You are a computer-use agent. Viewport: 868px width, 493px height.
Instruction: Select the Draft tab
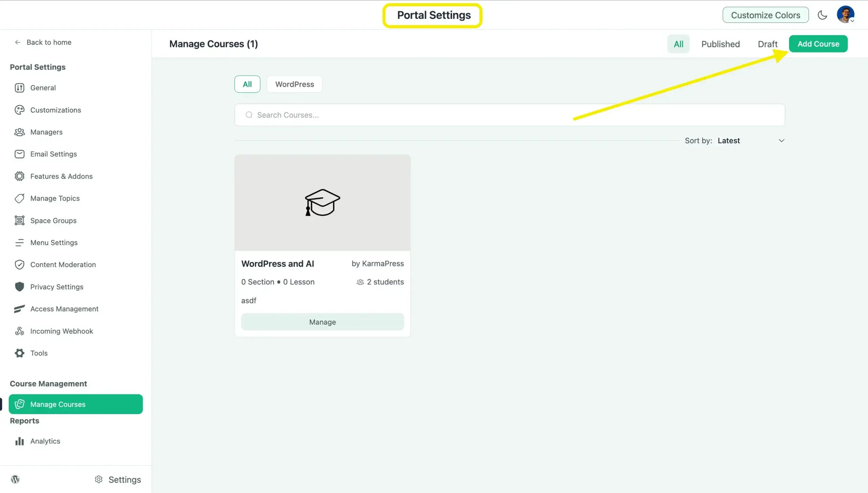[x=768, y=44]
